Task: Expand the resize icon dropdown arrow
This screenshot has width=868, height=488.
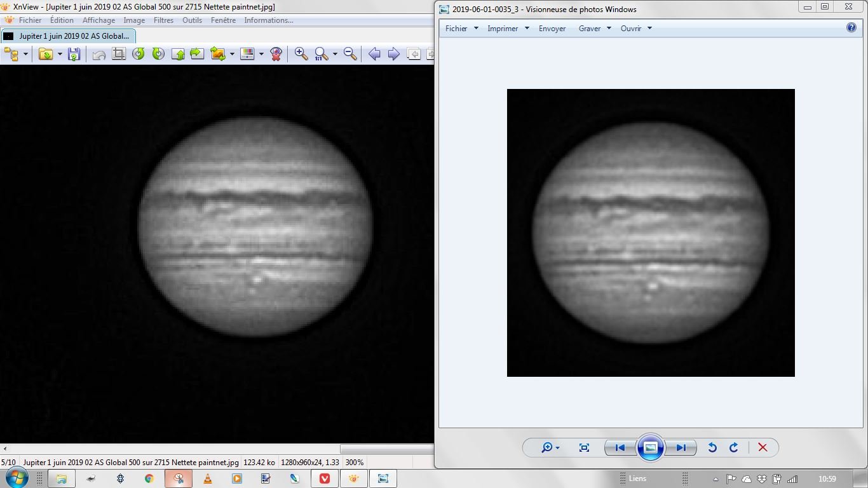Action: click(232, 54)
